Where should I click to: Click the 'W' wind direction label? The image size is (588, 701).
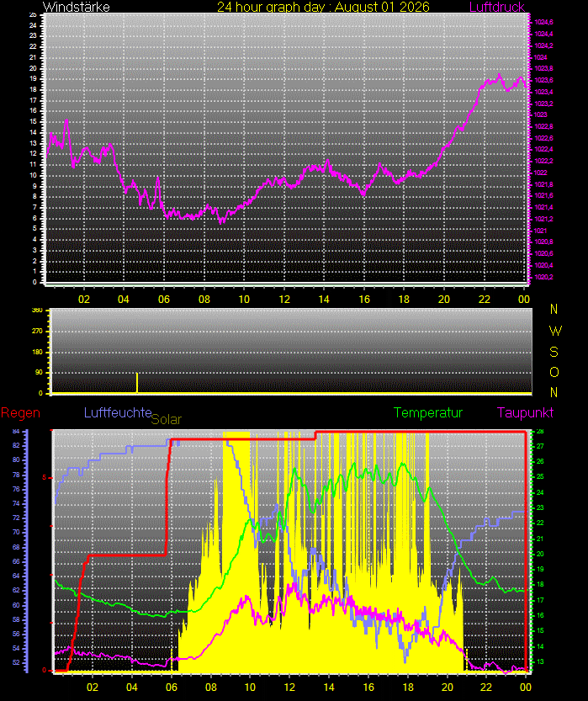(555, 331)
